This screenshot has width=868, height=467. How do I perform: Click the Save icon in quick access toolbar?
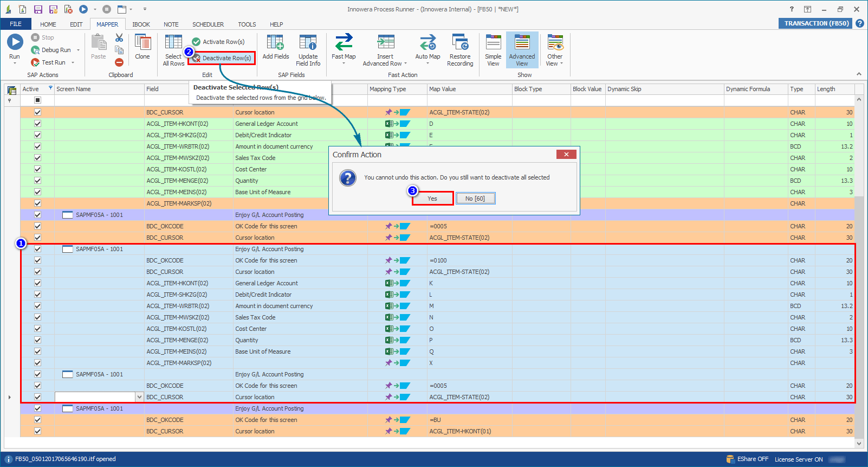coord(38,9)
